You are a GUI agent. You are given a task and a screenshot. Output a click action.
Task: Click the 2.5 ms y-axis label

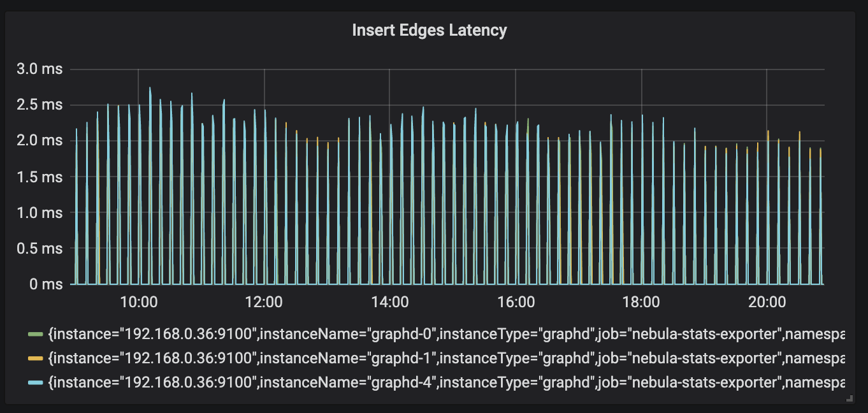click(x=38, y=105)
